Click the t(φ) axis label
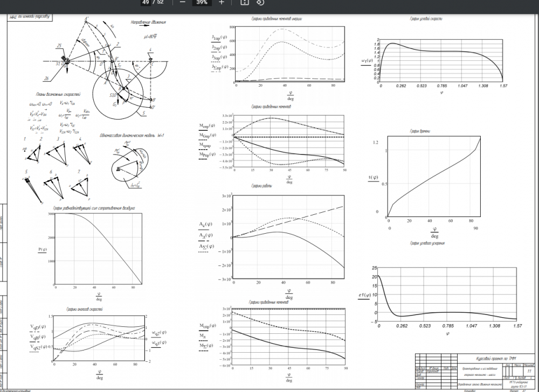The height and width of the screenshot is (392, 539). (x=374, y=178)
